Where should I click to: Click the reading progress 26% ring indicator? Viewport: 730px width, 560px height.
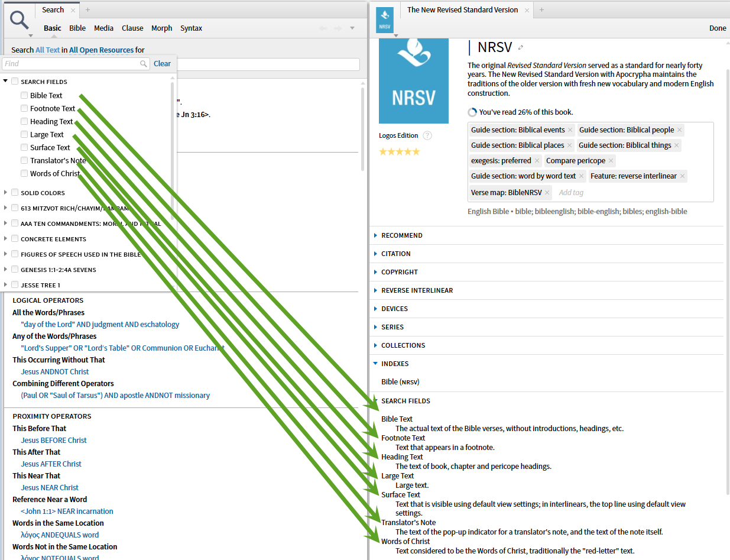(x=472, y=112)
